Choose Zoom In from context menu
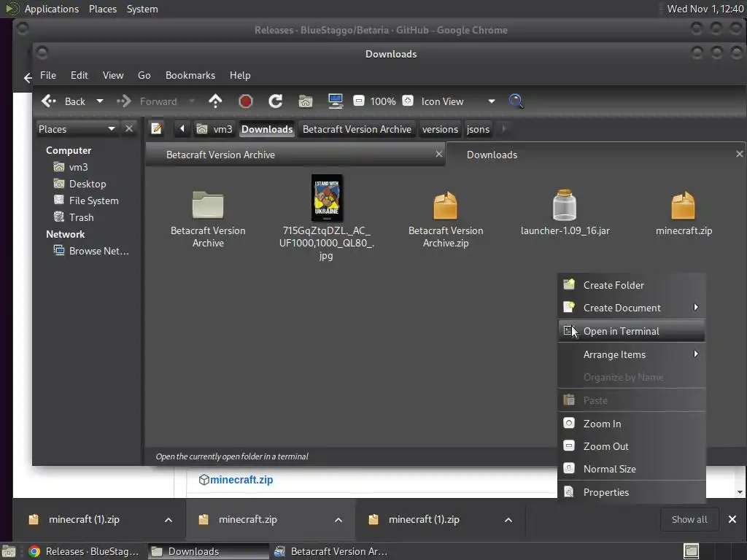Screen dimensions: 747x560 631,424
